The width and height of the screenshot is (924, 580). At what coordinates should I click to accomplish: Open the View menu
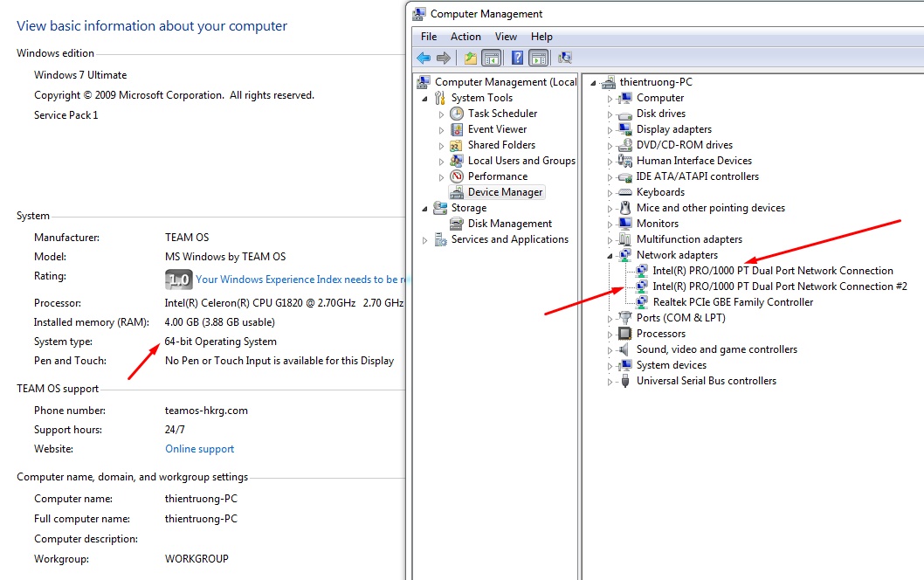(506, 37)
